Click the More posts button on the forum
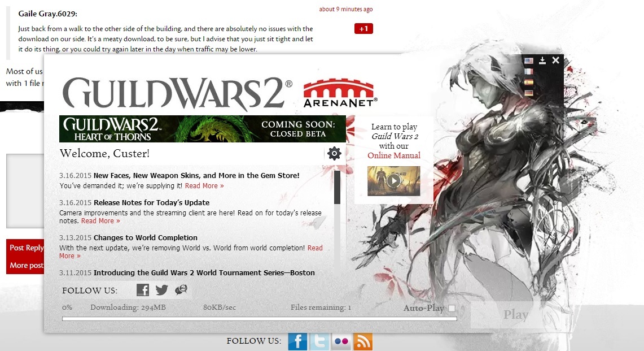644x351 pixels. click(25, 266)
